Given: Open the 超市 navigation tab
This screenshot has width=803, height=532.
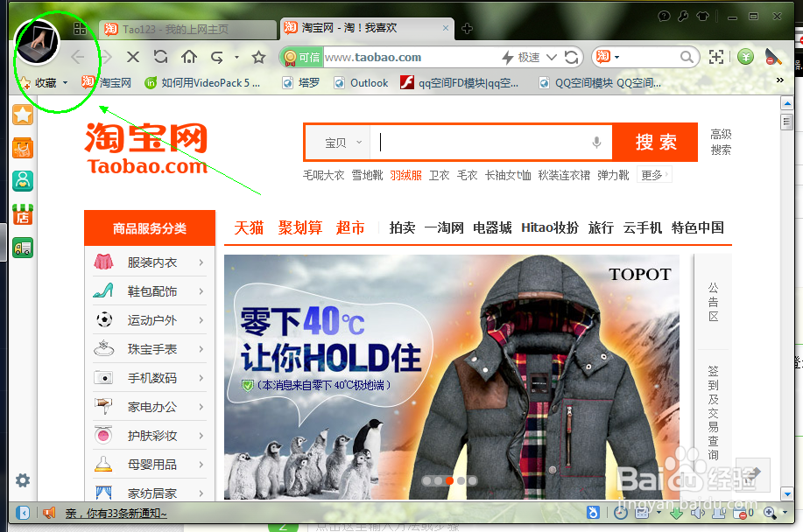Looking at the screenshot, I should tap(350, 227).
